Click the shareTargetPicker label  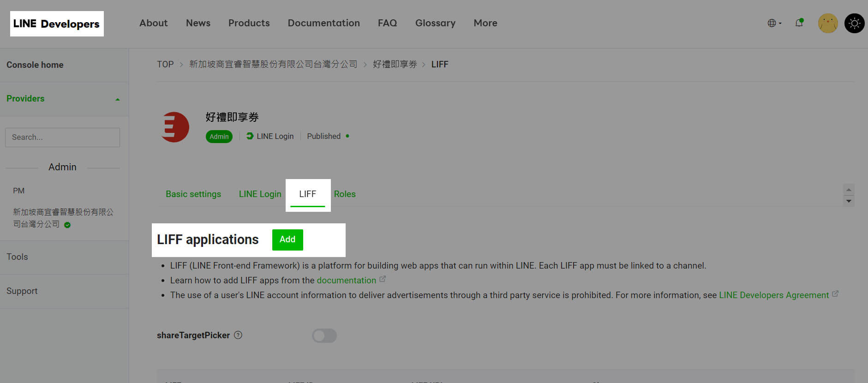193,335
